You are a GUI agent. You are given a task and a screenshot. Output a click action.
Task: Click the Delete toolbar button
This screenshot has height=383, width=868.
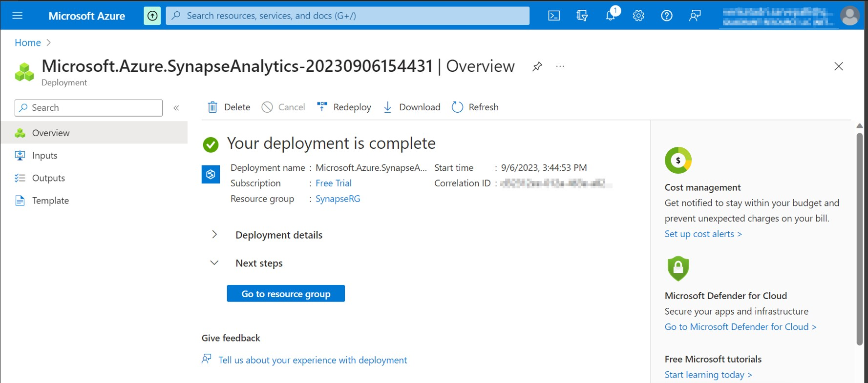point(229,107)
